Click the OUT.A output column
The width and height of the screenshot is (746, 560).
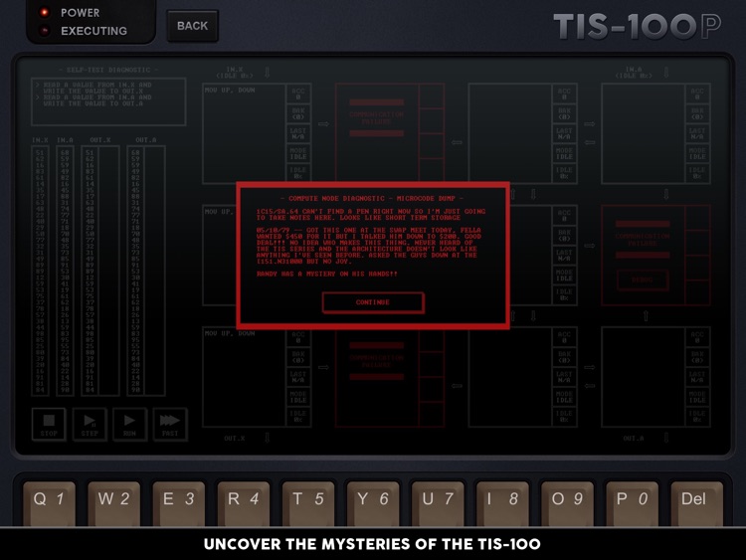click(146, 271)
